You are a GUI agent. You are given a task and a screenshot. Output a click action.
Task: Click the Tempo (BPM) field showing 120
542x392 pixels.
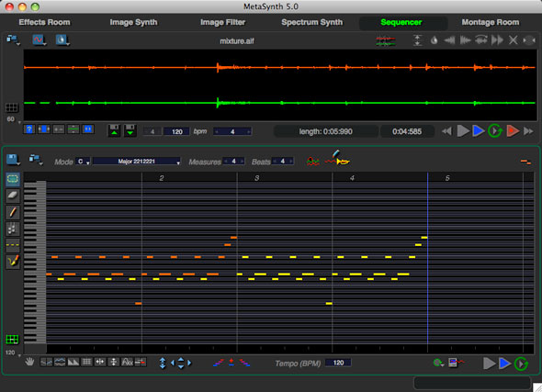[x=338, y=363]
